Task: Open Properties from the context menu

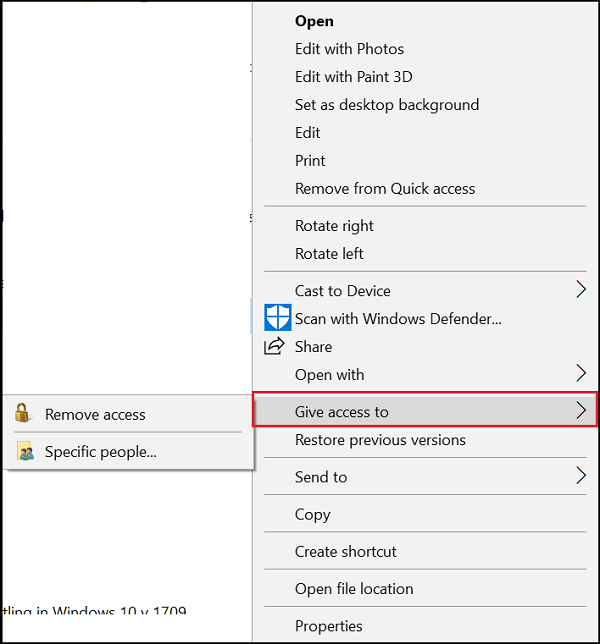Action: click(328, 626)
